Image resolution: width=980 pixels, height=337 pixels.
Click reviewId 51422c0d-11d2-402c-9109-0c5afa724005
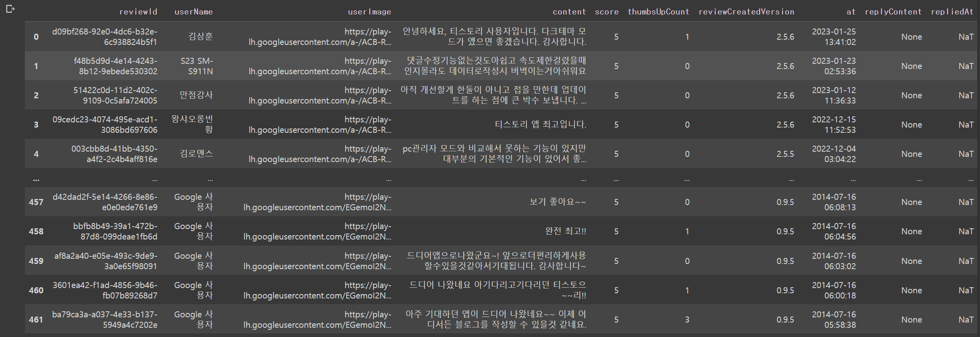(115, 95)
